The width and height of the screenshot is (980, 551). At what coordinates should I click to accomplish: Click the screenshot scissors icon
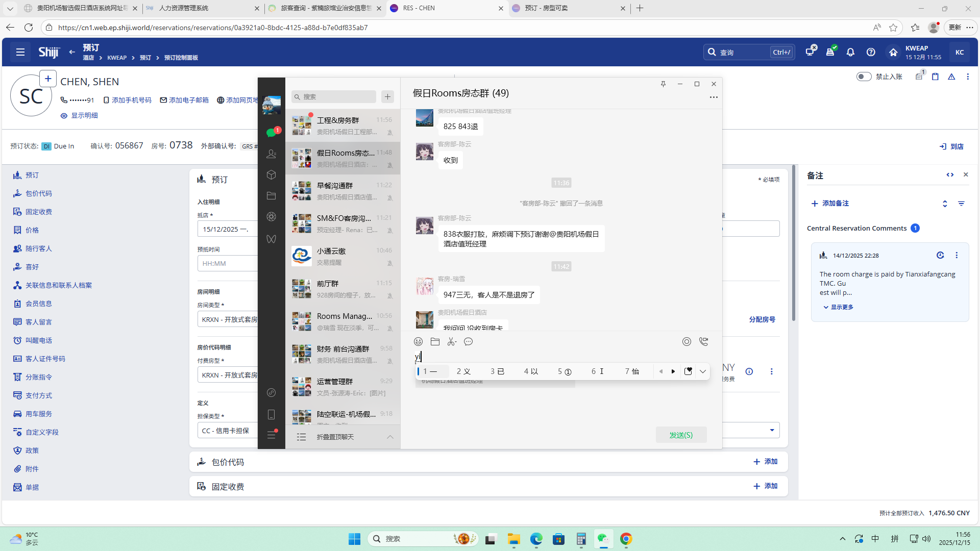[x=452, y=342]
